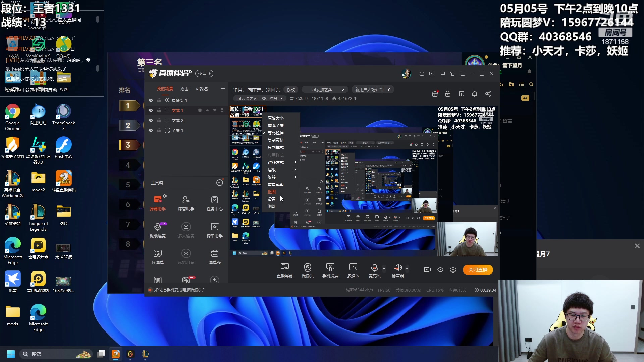Open the hamburger menu in title bar

(463, 74)
